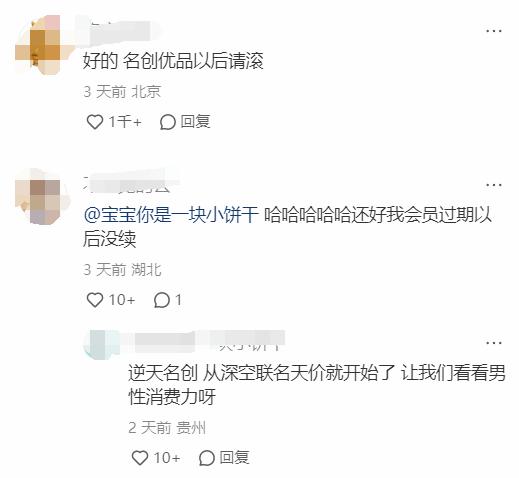
Task: Like the comment from Beijing
Action: pos(95,122)
